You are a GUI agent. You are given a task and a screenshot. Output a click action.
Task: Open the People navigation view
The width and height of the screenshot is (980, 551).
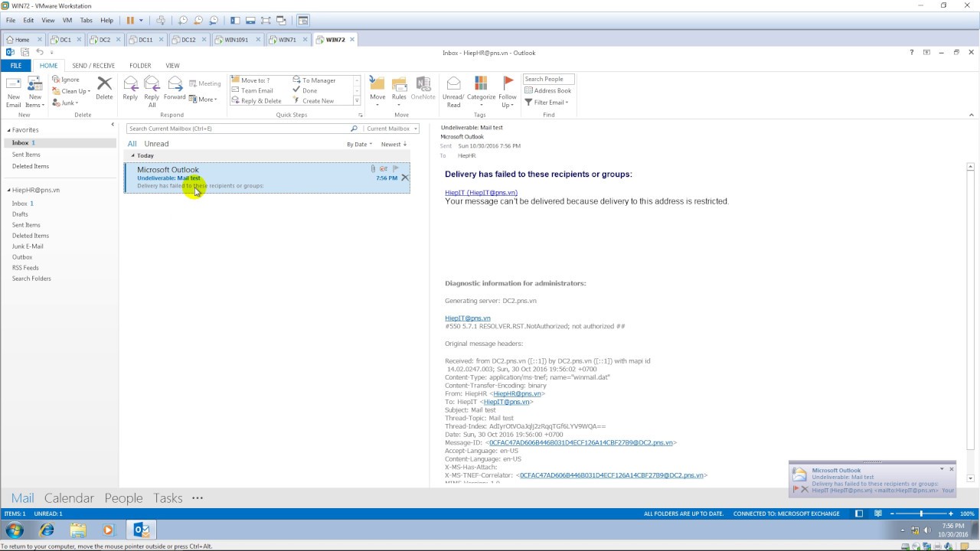[x=123, y=498]
